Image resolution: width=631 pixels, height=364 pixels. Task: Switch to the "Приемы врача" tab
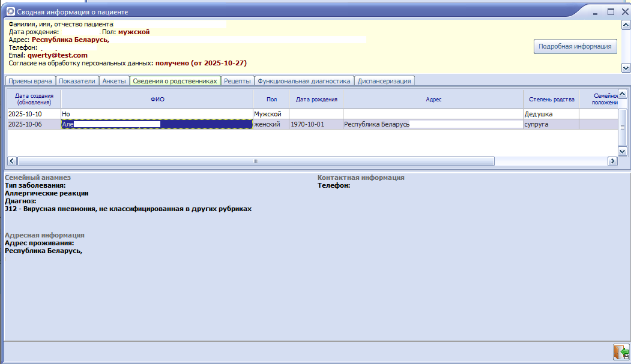31,81
